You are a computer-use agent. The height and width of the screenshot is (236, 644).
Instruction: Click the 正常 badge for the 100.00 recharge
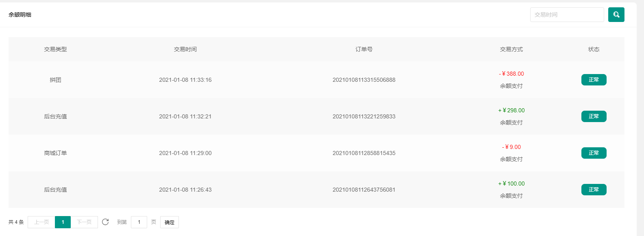point(594,190)
